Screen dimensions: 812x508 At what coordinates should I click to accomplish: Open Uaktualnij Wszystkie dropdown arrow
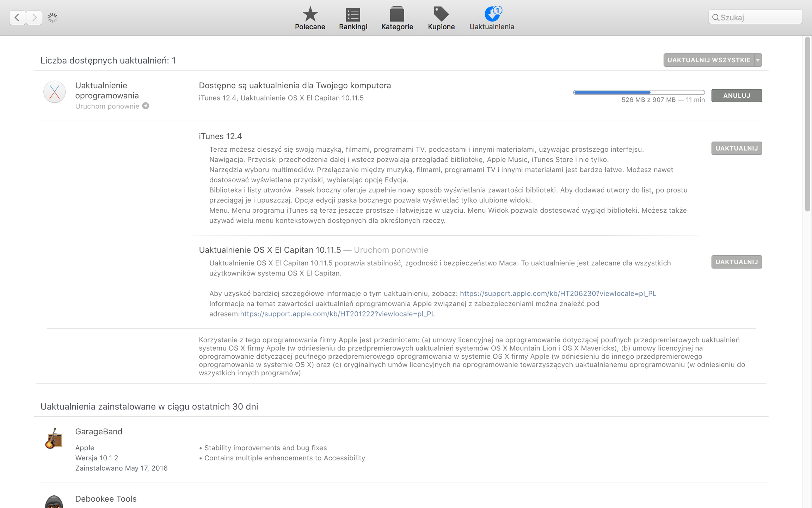point(758,60)
